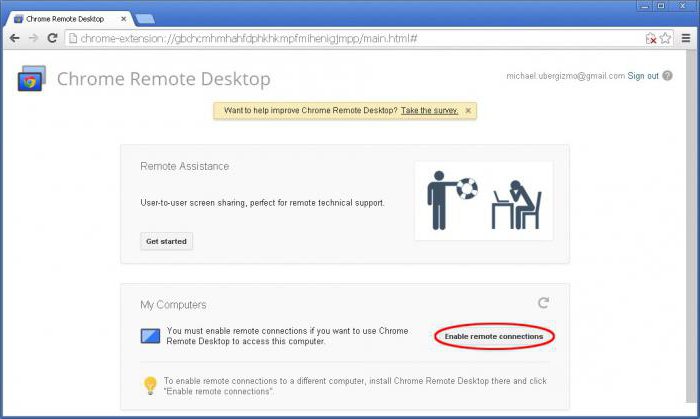Click the 'To enable remote connections to a different computer' tip
700x419 pixels.
(355, 386)
